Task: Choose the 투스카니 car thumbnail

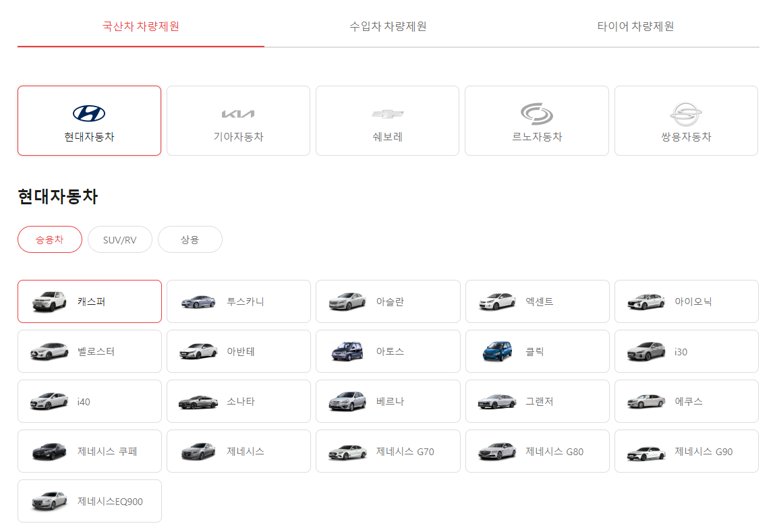Action: [x=198, y=301]
